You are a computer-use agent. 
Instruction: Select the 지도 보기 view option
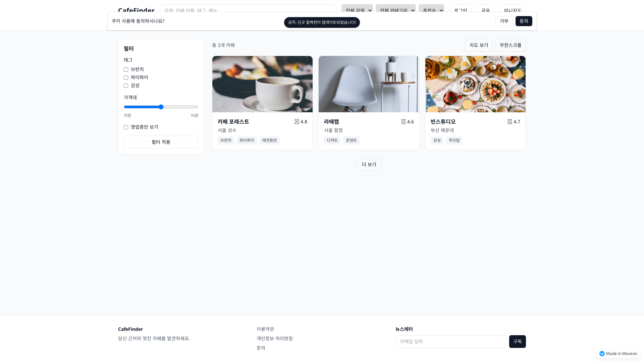point(479,45)
